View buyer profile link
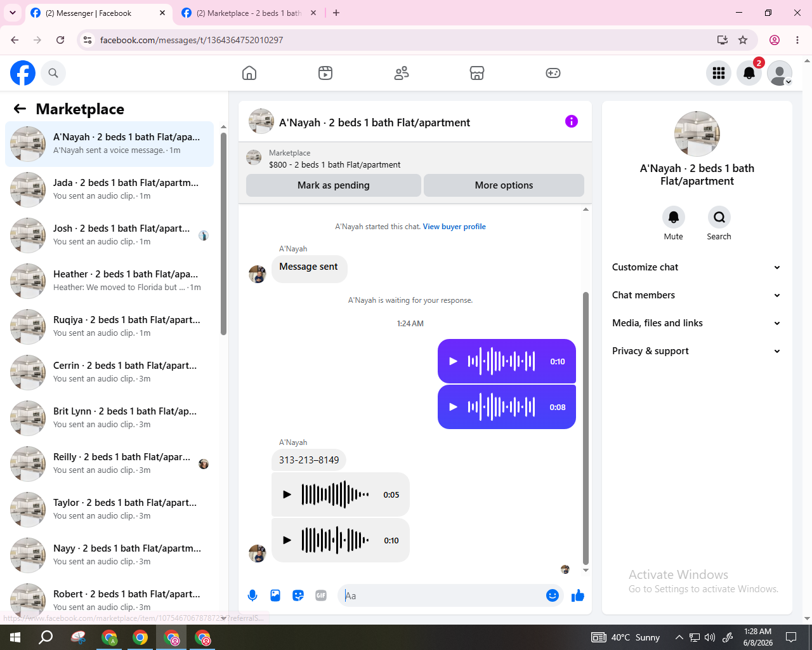The height and width of the screenshot is (650, 812). tap(454, 227)
